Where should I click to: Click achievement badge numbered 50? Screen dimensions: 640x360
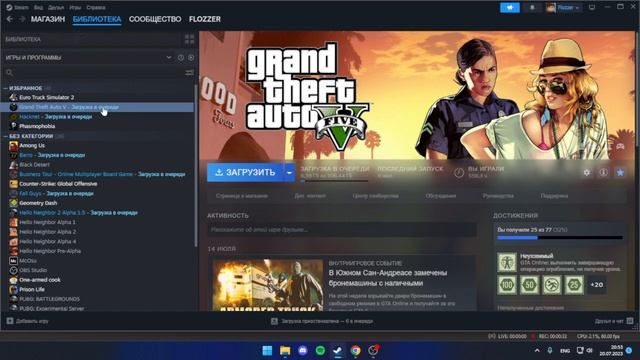point(529,285)
